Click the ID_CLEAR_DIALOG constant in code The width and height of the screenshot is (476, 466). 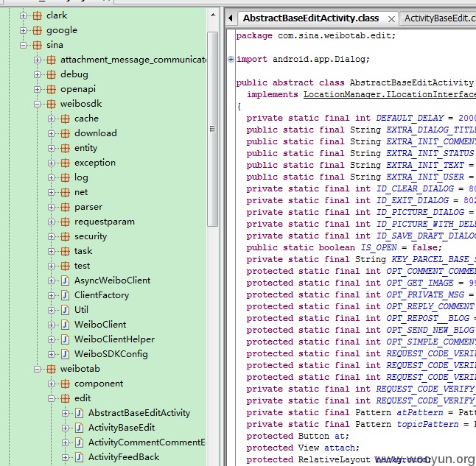415,188
